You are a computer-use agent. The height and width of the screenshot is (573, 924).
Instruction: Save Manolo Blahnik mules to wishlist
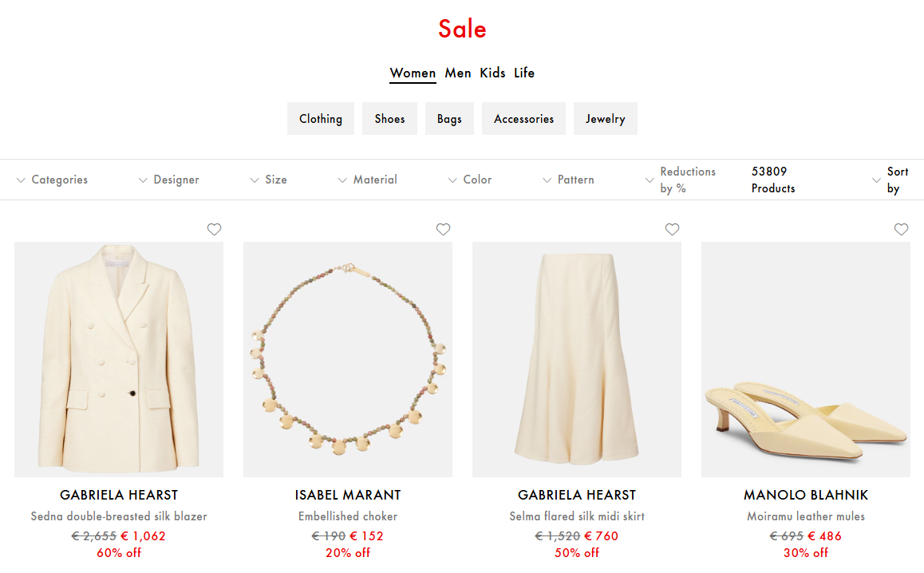coord(901,230)
